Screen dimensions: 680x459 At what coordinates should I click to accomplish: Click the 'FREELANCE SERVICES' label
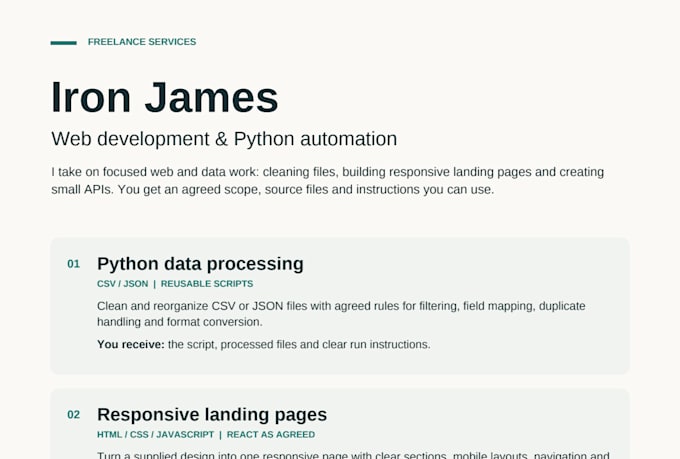(142, 42)
